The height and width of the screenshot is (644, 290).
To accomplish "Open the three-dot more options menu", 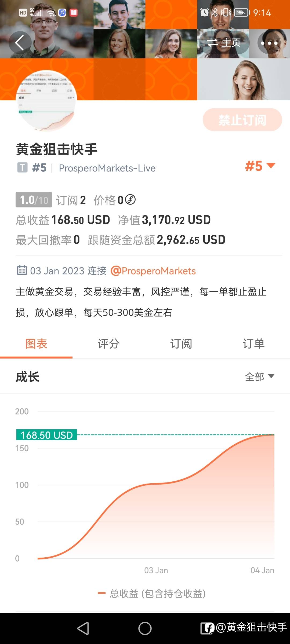I will [269, 43].
